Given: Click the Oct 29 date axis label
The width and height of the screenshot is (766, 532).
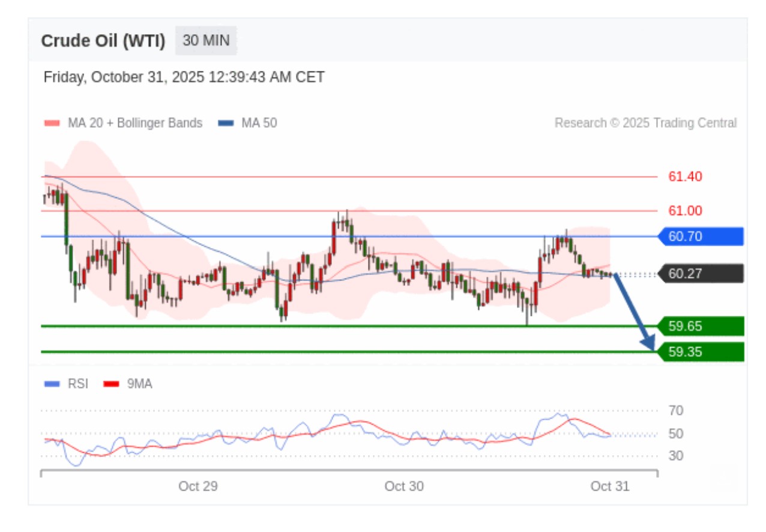Looking at the screenshot, I should 198,486.
